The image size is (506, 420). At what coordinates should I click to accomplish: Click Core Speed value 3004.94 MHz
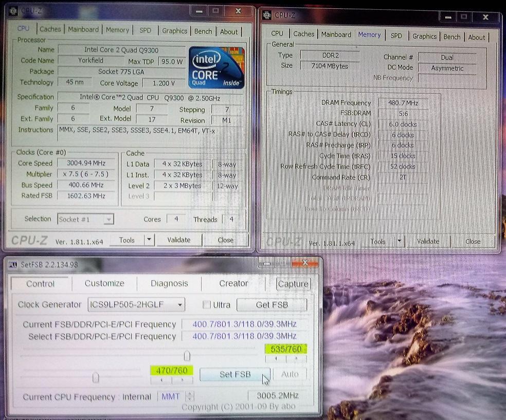86,163
